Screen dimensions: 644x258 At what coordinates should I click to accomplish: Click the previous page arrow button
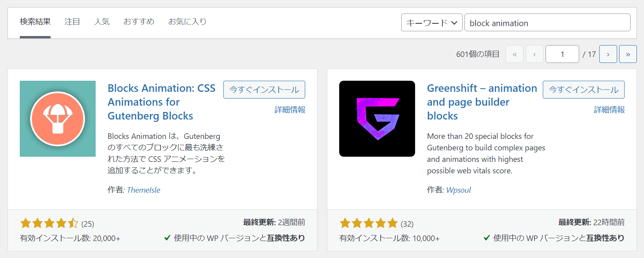534,54
